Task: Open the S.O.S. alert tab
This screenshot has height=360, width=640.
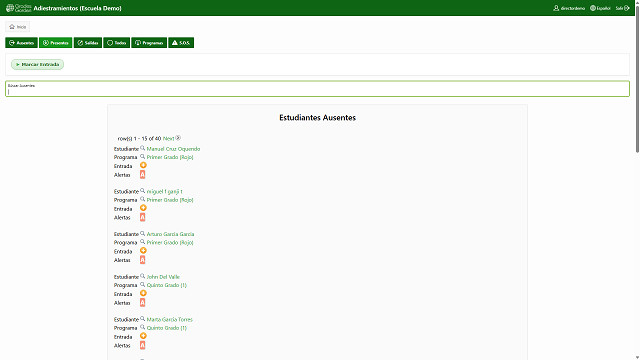Action: (x=181, y=43)
